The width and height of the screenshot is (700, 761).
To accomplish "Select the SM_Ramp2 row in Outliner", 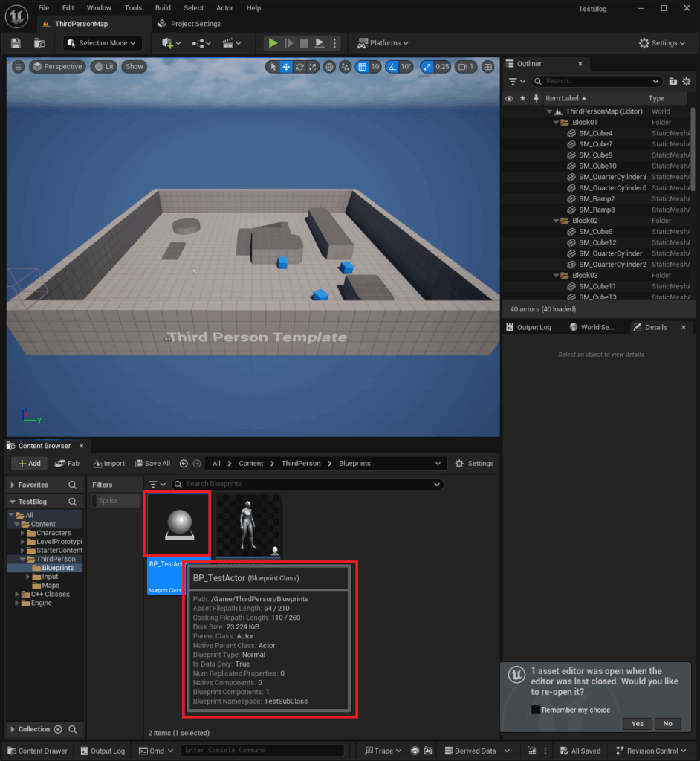I will pyautogui.click(x=597, y=199).
